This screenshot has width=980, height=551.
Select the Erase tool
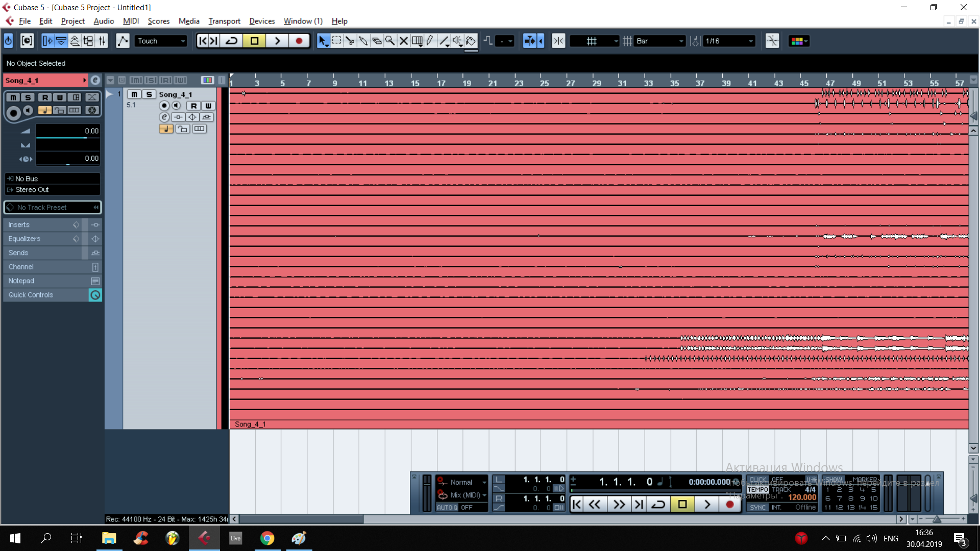377,41
